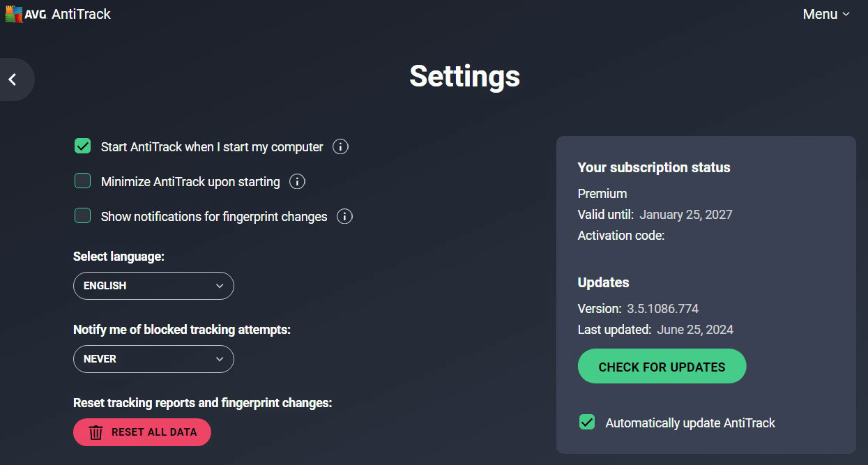Viewport: 868px width, 465px height.
Task: Click the AVG logo icon
Action: click(x=14, y=14)
